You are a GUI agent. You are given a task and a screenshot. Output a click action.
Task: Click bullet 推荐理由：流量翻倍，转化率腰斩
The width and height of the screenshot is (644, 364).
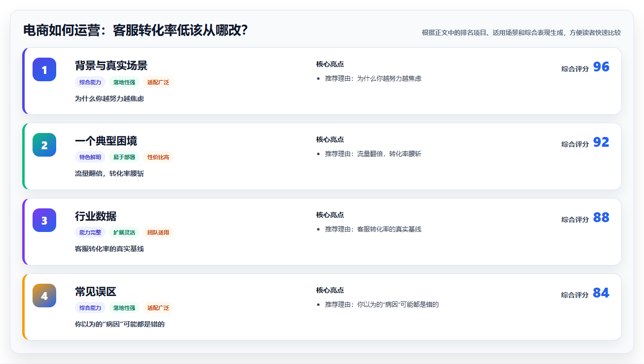point(373,154)
